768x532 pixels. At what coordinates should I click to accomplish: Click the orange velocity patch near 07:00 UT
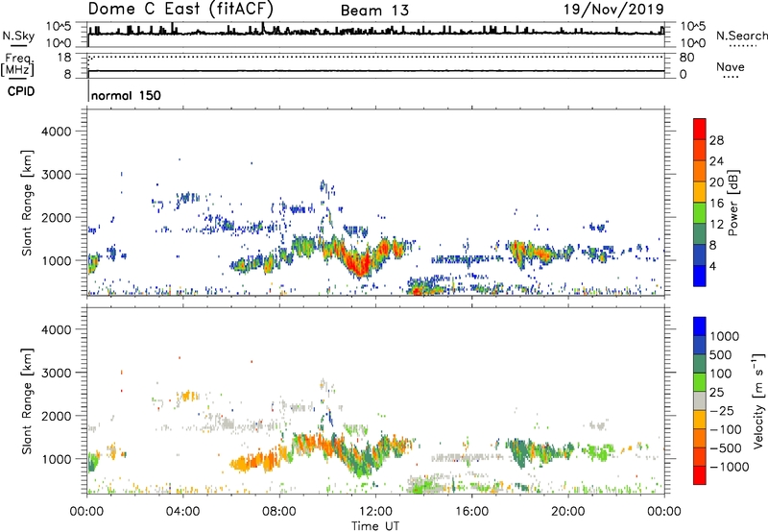point(254,462)
